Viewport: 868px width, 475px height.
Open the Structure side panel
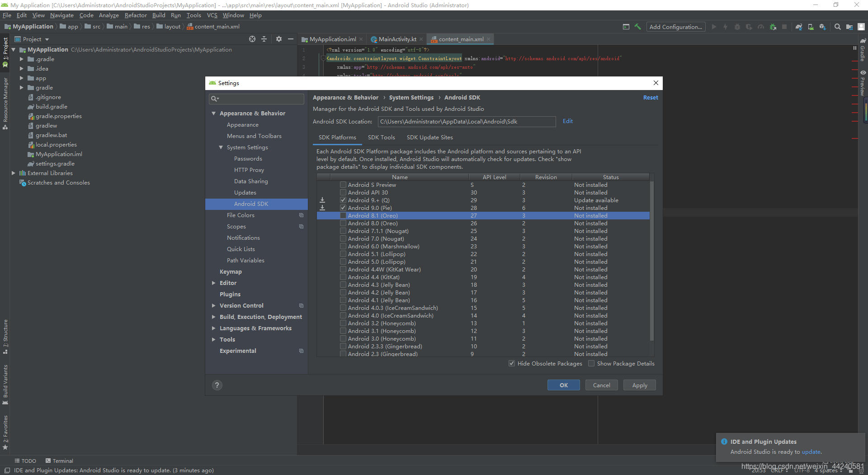5,337
